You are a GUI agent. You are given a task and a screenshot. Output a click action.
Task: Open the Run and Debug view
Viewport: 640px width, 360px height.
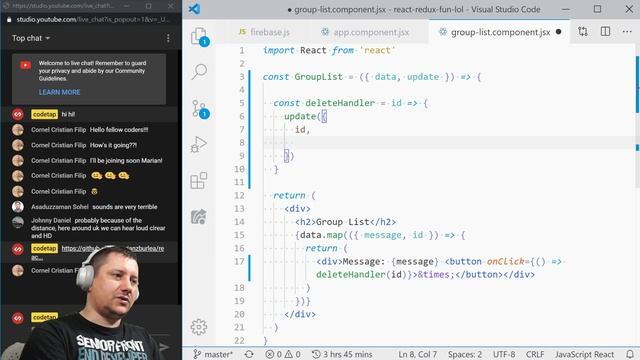click(x=199, y=144)
